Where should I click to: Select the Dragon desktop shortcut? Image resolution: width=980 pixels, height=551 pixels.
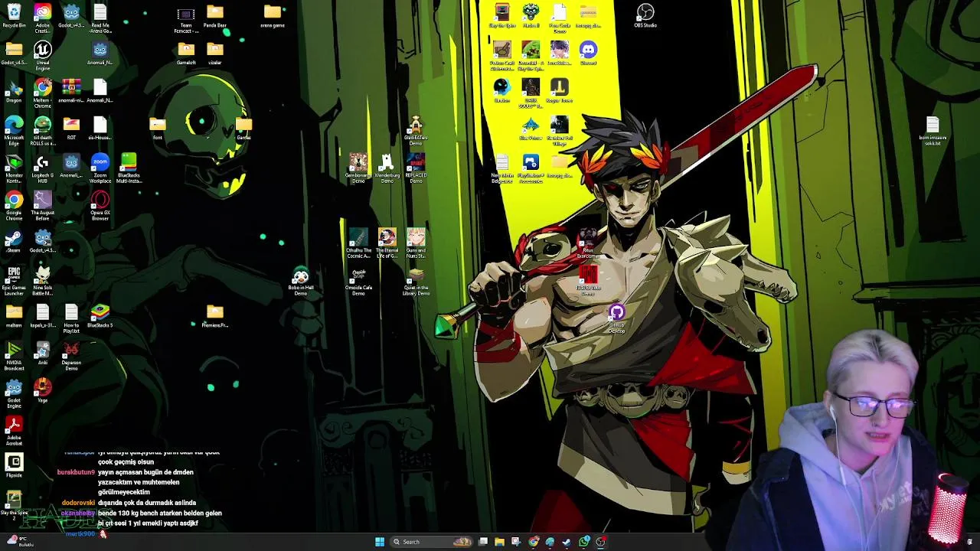click(x=14, y=92)
